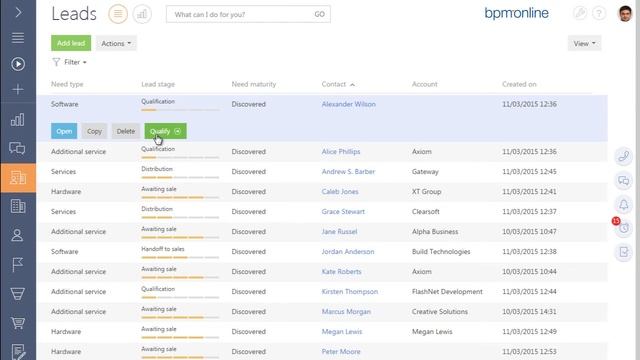Image resolution: width=640 pixels, height=360 pixels.
Task: Open the Contacts person sidebar icon
Action: [17, 235]
